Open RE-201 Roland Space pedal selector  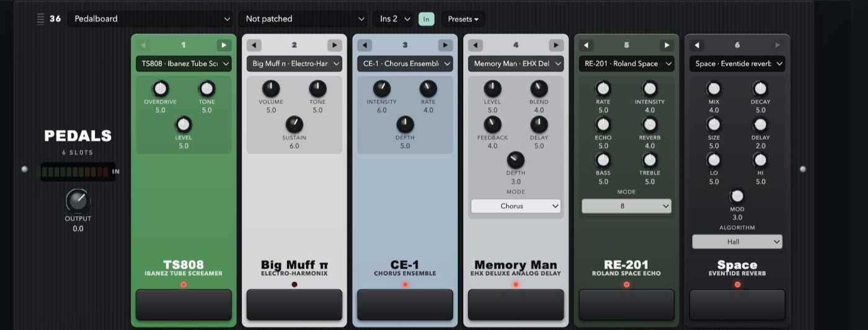627,64
